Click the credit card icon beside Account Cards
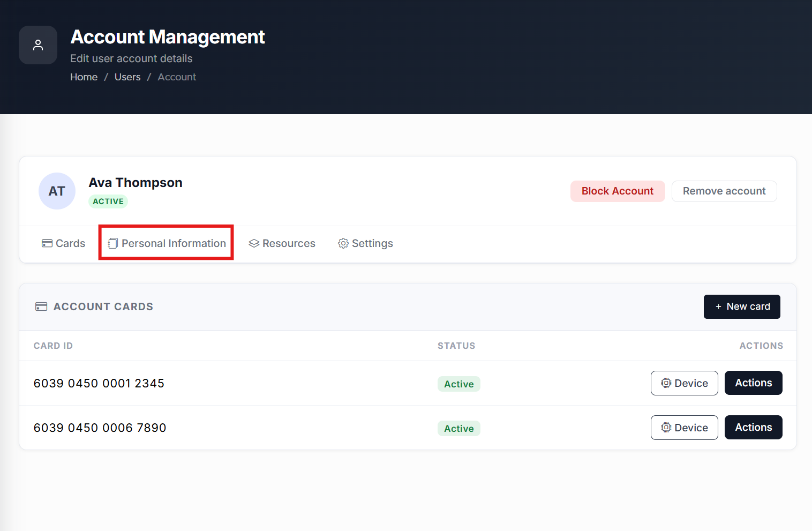Viewport: 812px width, 531px height. click(x=41, y=306)
